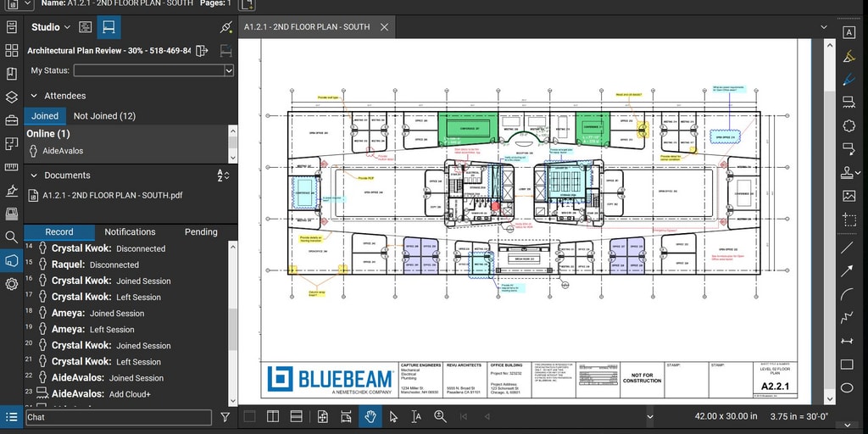Click the filter funnel next to Chat
This screenshot has width=868, height=434.
coord(225,417)
